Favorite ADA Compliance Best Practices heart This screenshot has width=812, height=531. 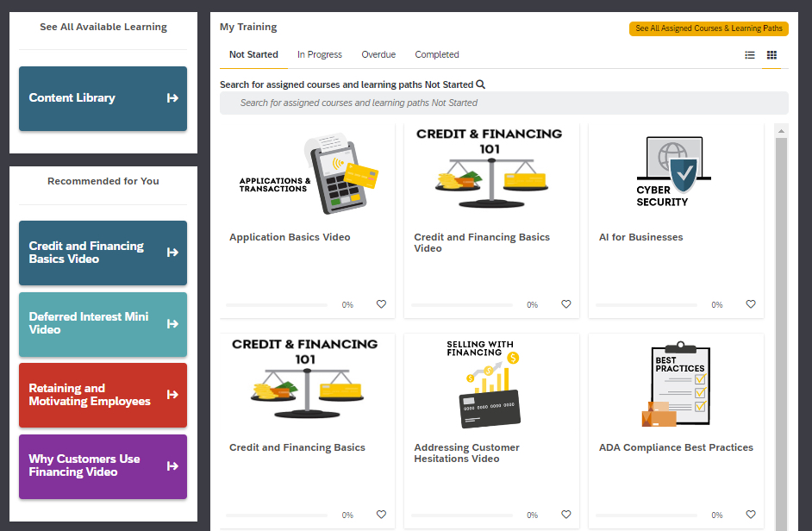[x=751, y=515]
